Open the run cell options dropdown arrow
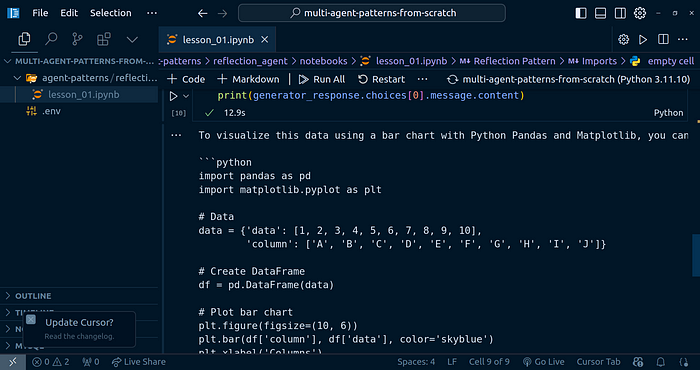Image resolution: width=700 pixels, height=370 pixels. (186, 96)
